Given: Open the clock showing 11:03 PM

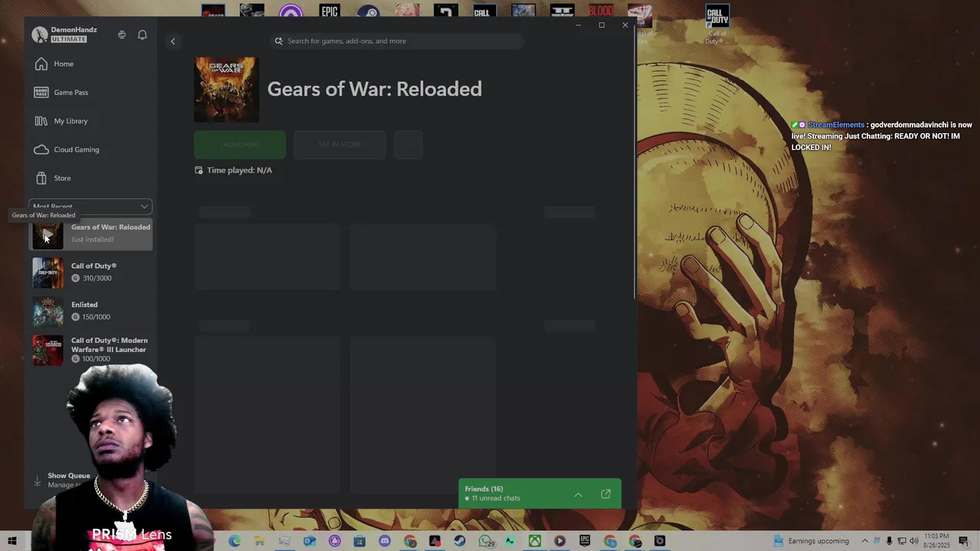Looking at the screenshot, I should pyautogui.click(x=937, y=541).
